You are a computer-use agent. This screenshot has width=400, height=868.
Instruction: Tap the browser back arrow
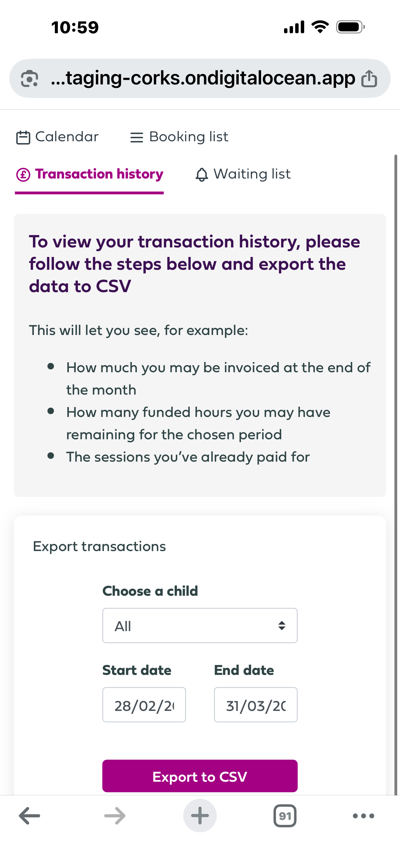tap(30, 816)
